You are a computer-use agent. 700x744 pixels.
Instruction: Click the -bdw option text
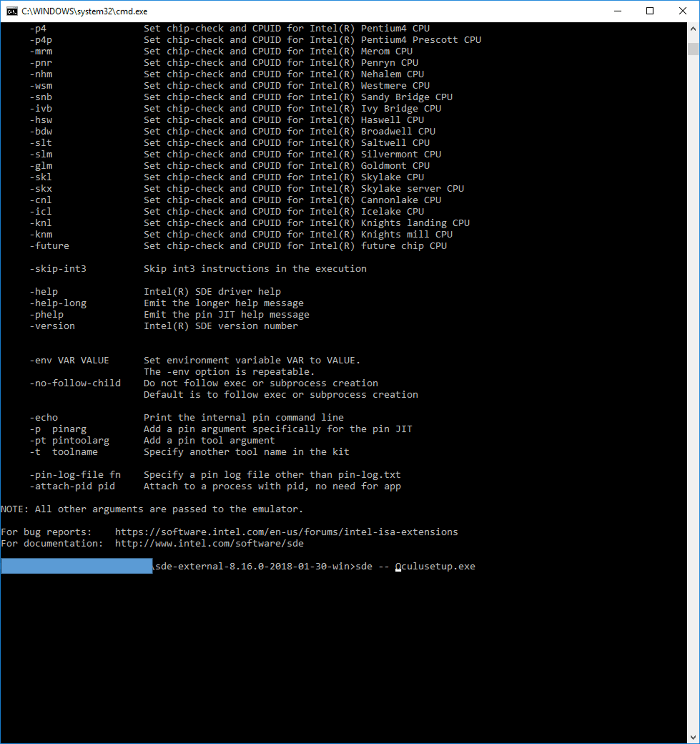click(x=41, y=132)
